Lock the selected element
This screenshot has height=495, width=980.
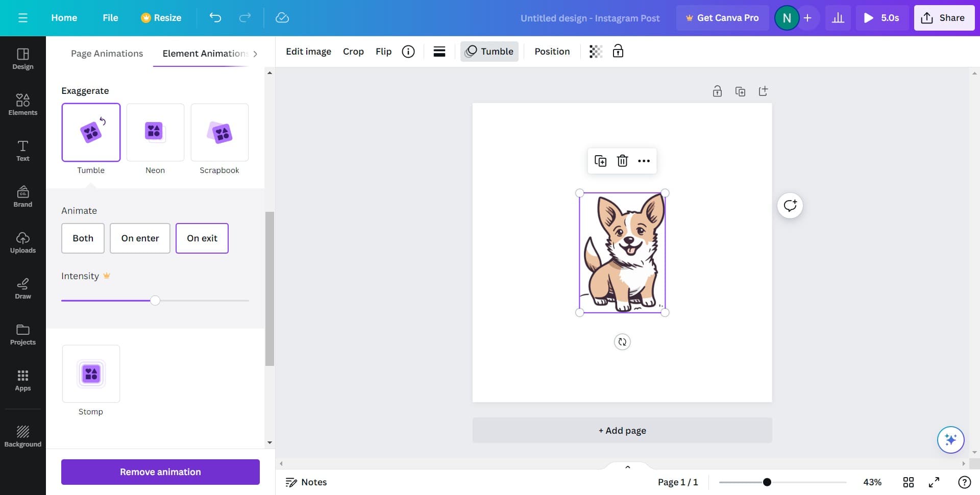[x=618, y=51]
